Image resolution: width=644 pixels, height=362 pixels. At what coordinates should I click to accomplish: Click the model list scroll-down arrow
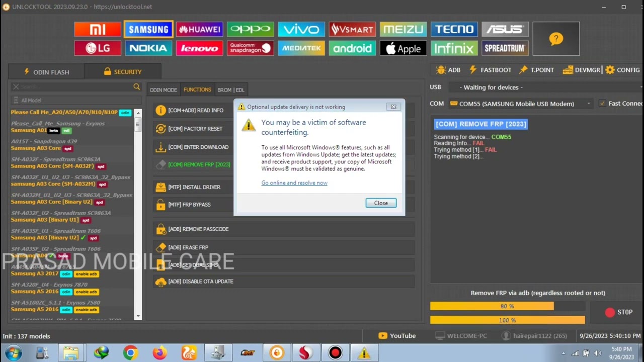138,316
